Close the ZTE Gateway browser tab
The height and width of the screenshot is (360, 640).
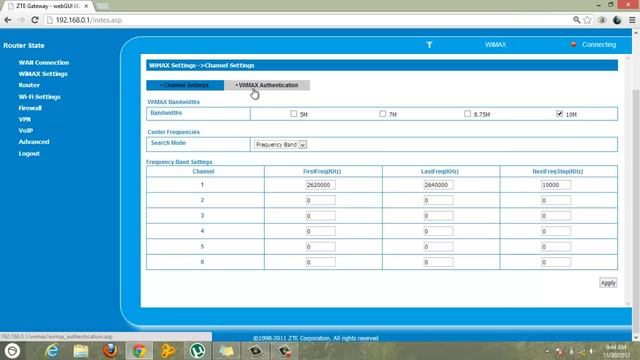coord(86,6)
